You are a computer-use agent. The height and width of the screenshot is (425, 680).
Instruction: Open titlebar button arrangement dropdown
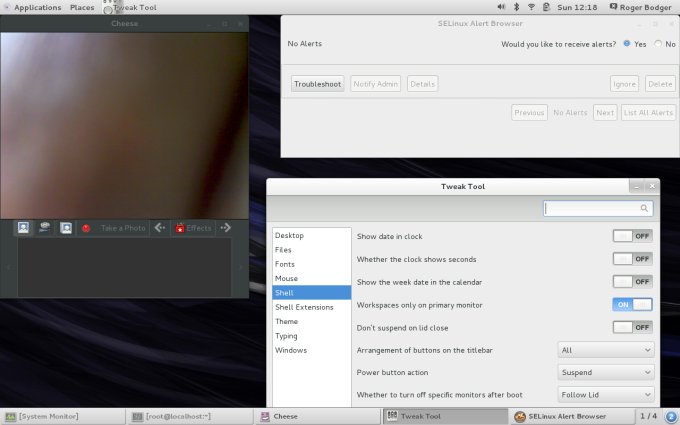pos(605,350)
